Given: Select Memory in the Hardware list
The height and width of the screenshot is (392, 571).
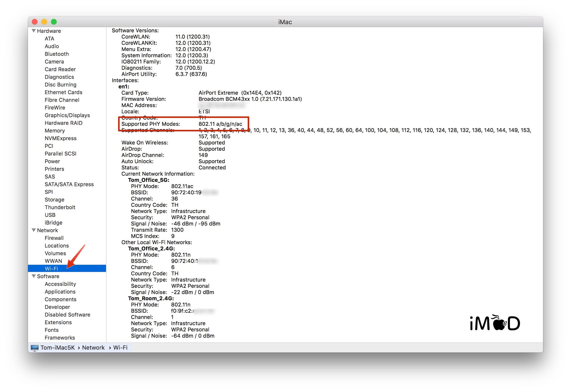Looking at the screenshot, I should (x=55, y=130).
